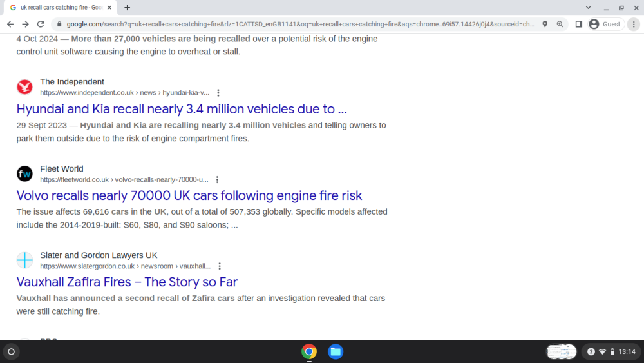Click the address bar URL field
This screenshot has height=363, width=644.
point(301,25)
